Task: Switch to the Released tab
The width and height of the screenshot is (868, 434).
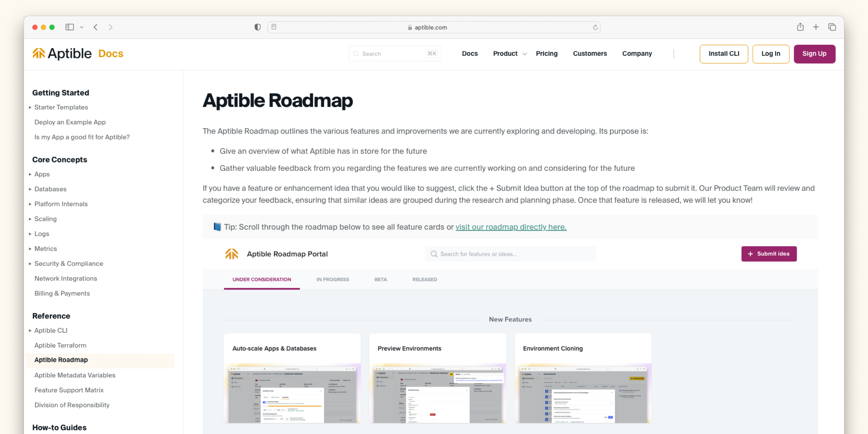Action: point(425,279)
